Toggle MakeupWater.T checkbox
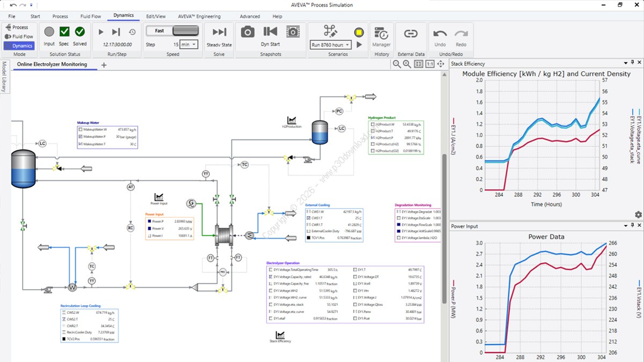This screenshot has height=362, width=644. click(80, 144)
